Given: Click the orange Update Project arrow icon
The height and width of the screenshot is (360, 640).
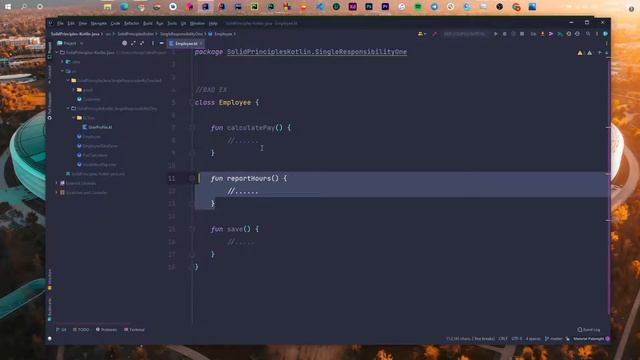Looking at the screenshot, I should pyautogui.click(x=542, y=34).
